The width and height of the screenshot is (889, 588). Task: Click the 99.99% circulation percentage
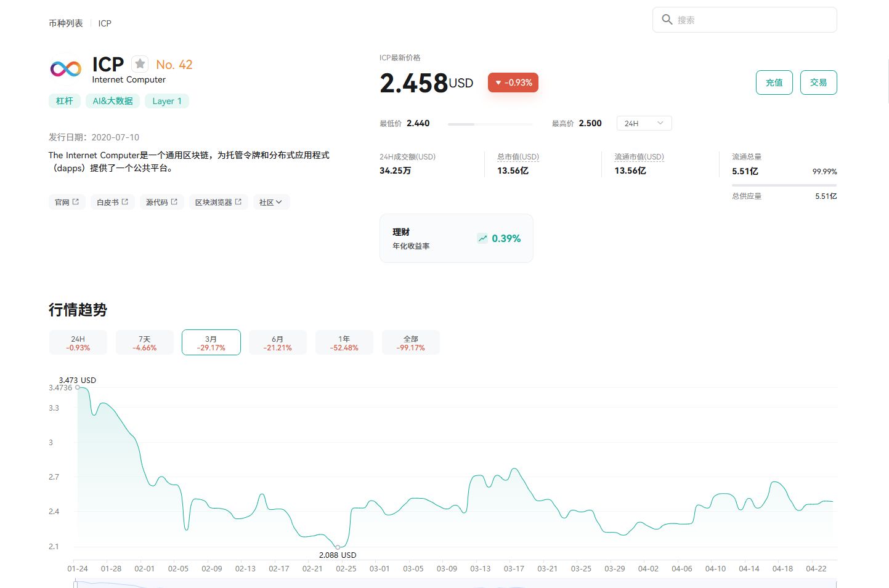point(825,172)
